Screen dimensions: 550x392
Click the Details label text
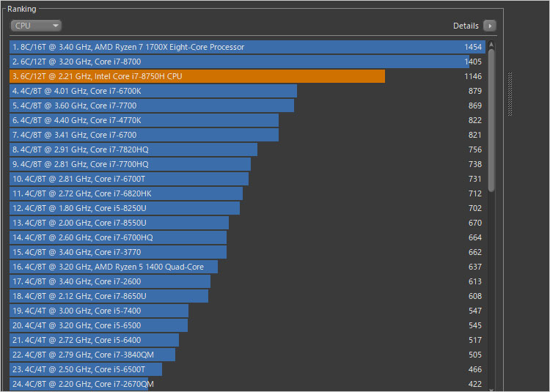pyautogui.click(x=466, y=26)
